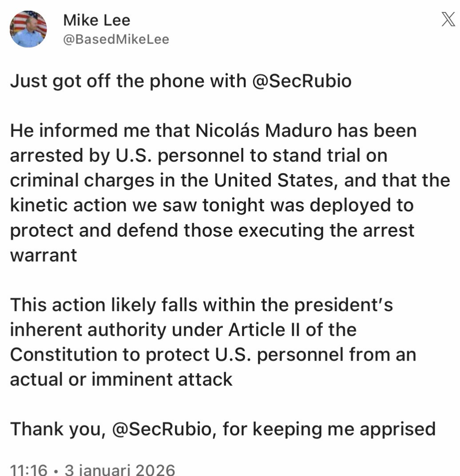
Task: Click the 11:16 timestamp
Action: click(28, 469)
